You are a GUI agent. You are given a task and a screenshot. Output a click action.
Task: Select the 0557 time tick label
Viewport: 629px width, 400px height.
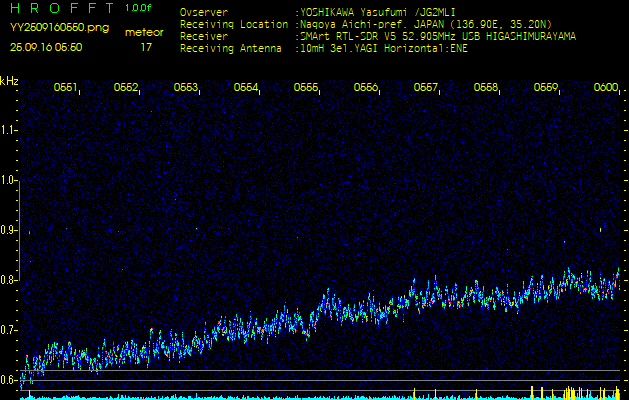pos(426,88)
